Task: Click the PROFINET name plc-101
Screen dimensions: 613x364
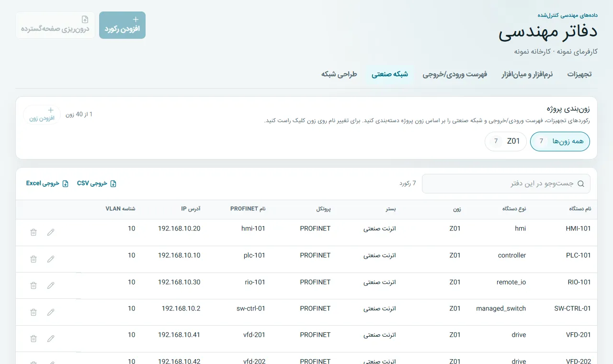Action: point(254,255)
